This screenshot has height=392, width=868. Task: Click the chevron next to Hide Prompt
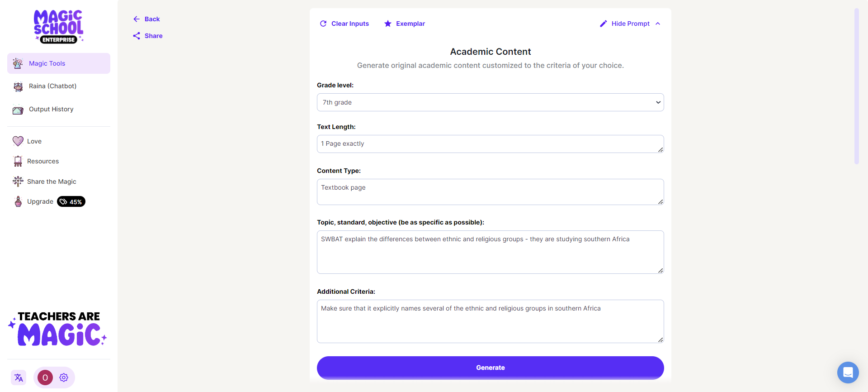(x=658, y=24)
